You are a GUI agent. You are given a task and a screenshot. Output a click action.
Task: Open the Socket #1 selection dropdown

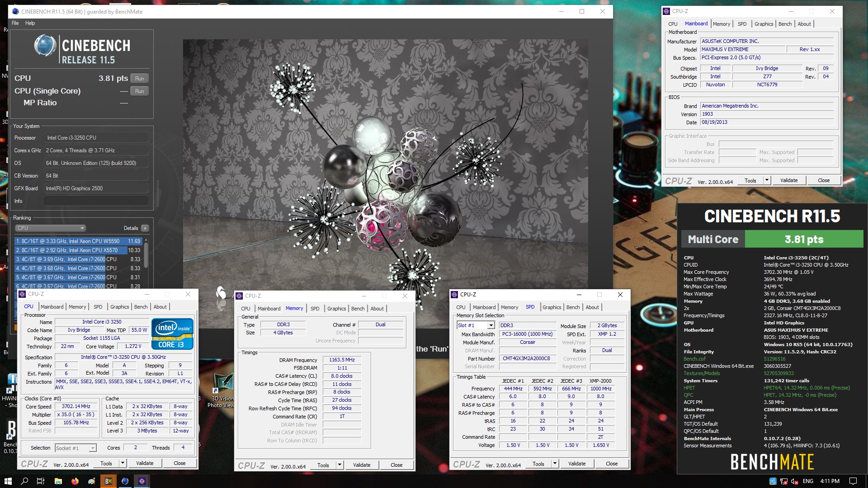(75, 448)
